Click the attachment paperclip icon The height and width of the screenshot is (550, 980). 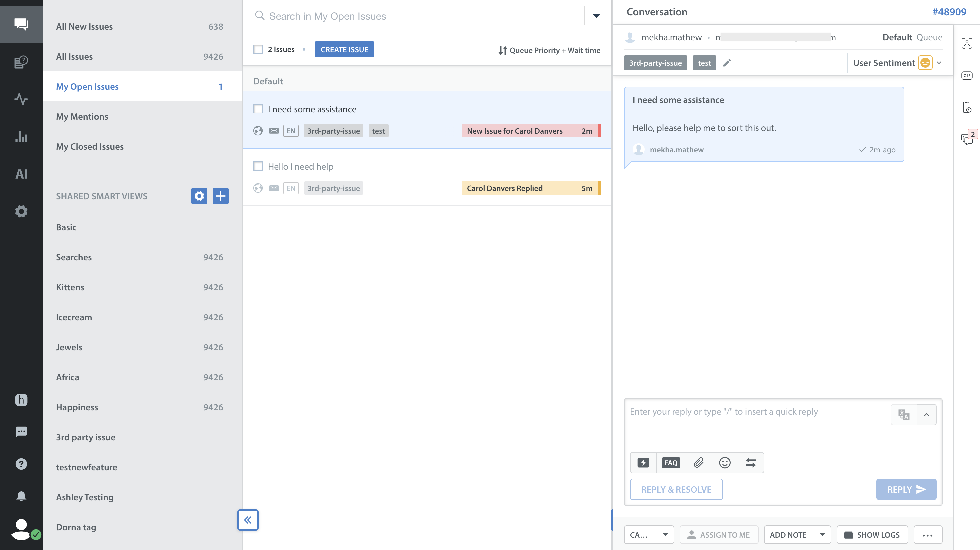point(698,463)
